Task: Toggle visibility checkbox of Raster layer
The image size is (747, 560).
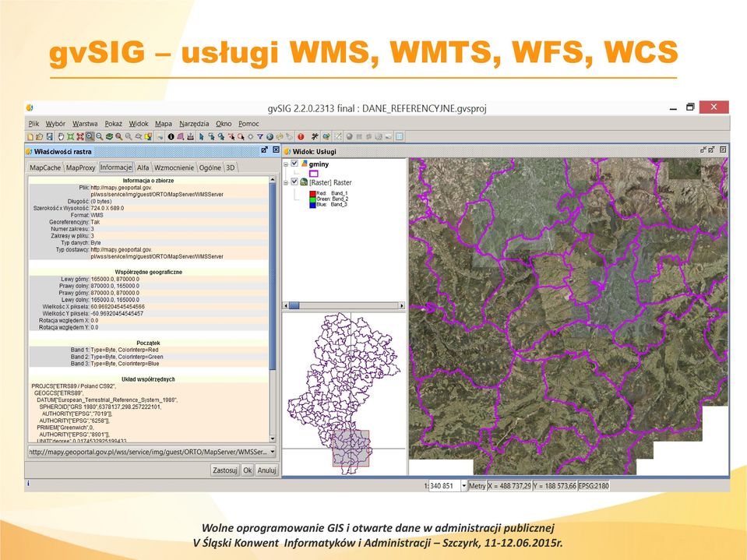Action: pyautogui.click(x=294, y=181)
